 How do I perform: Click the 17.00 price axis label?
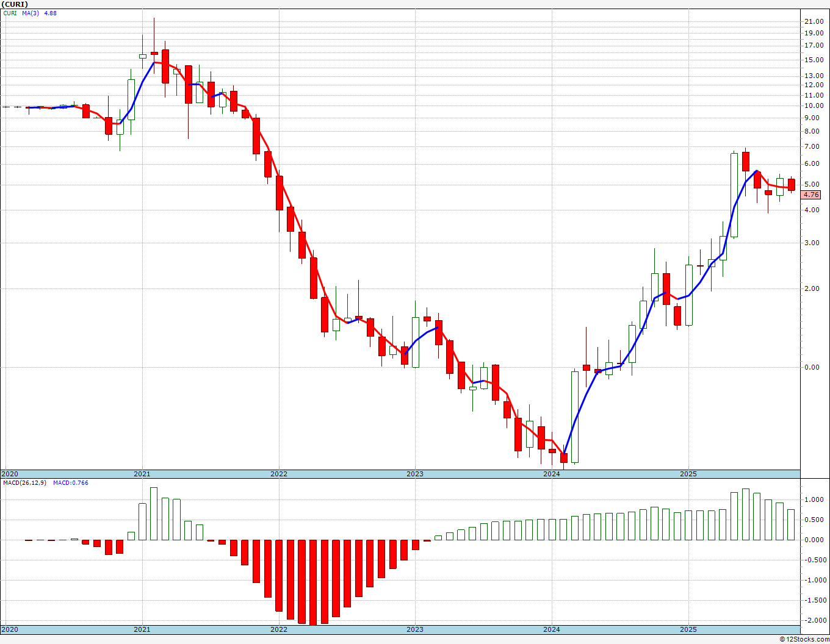(x=814, y=45)
